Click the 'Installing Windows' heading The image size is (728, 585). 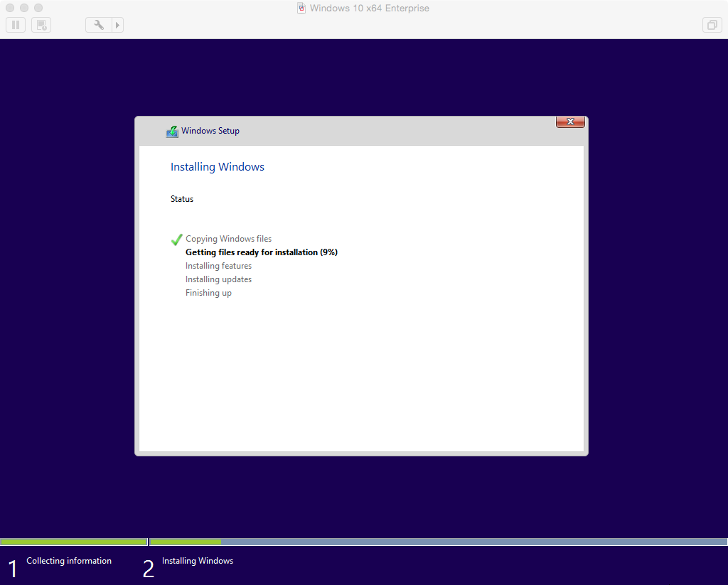pos(218,166)
